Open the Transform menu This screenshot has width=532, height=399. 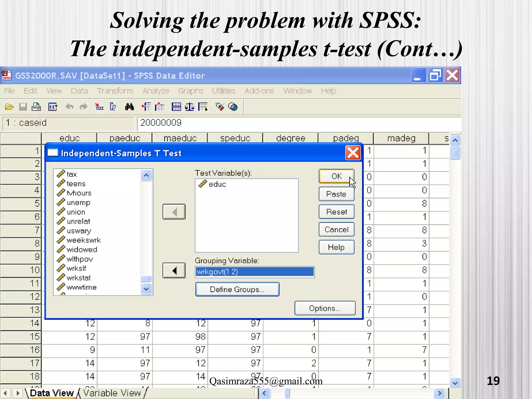point(115,91)
